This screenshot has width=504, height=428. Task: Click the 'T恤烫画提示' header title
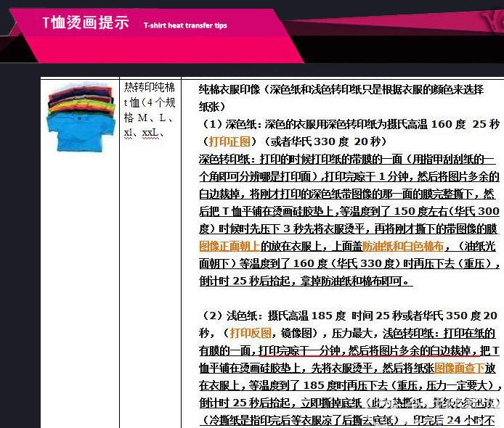85,22
